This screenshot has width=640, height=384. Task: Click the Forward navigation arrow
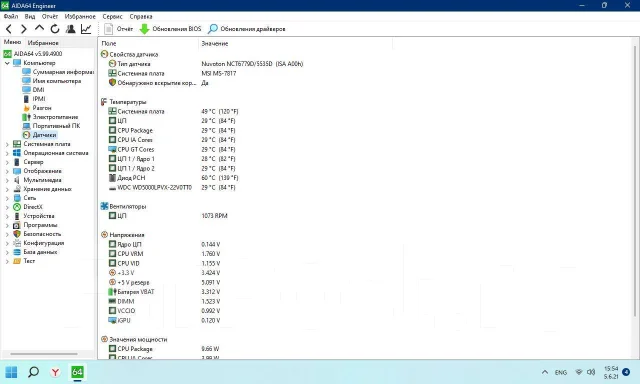(24, 29)
